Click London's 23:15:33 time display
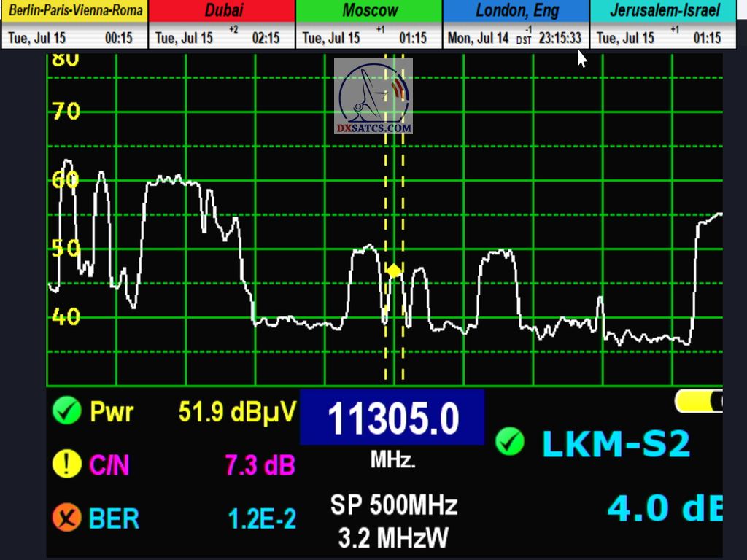Screen dimensions: 747x560 tap(560, 38)
